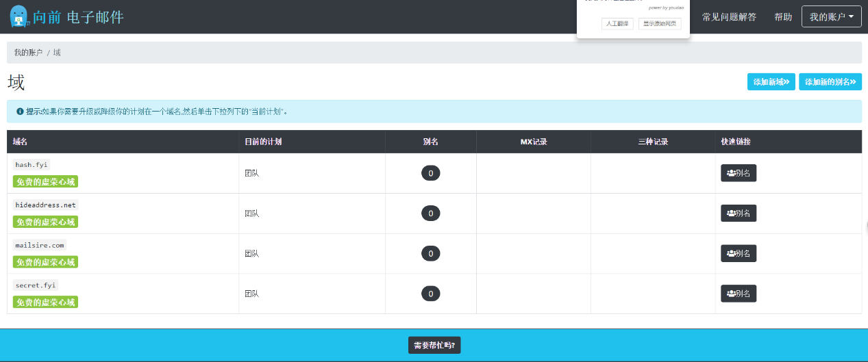Open 别名 for the mailsire.com domain
This screenshot has width=868, height=362.
[x=738, y=253]
